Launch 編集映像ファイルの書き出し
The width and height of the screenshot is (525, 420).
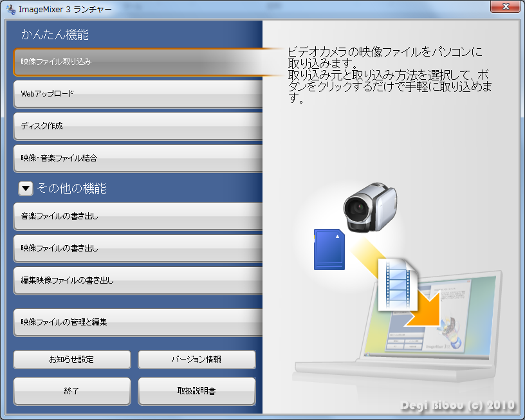coord(138,280)
